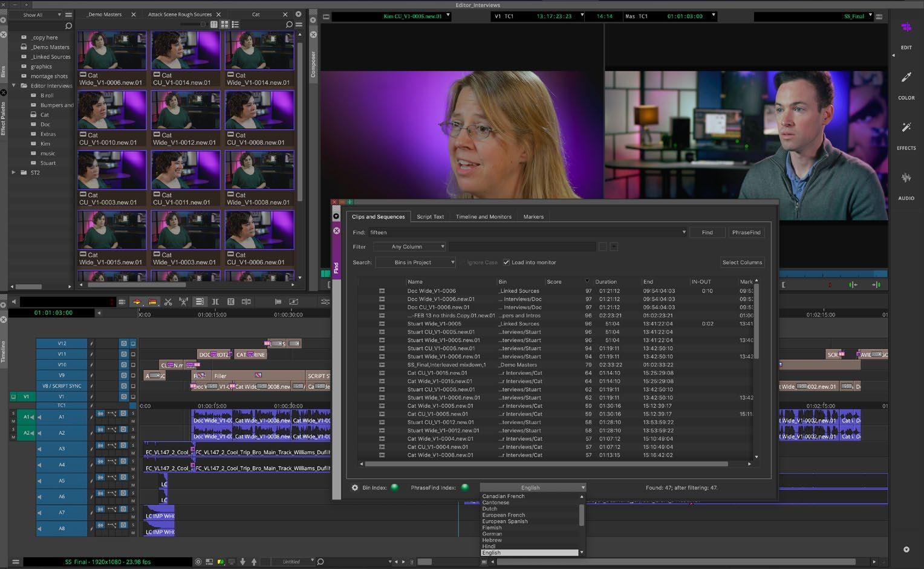Click the Select Columns button

742,262
